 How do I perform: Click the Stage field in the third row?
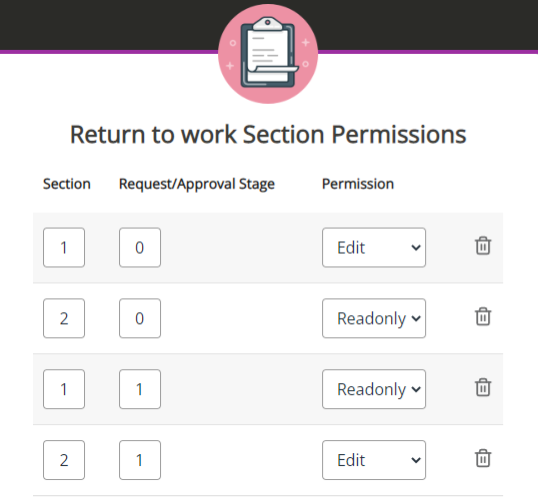tap(140, 389)
